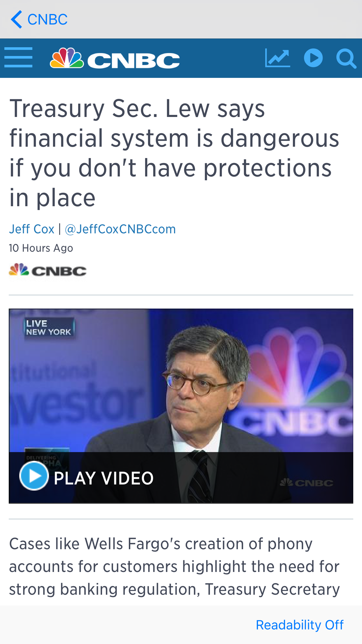Go back to CNBC label

(48, 20)
